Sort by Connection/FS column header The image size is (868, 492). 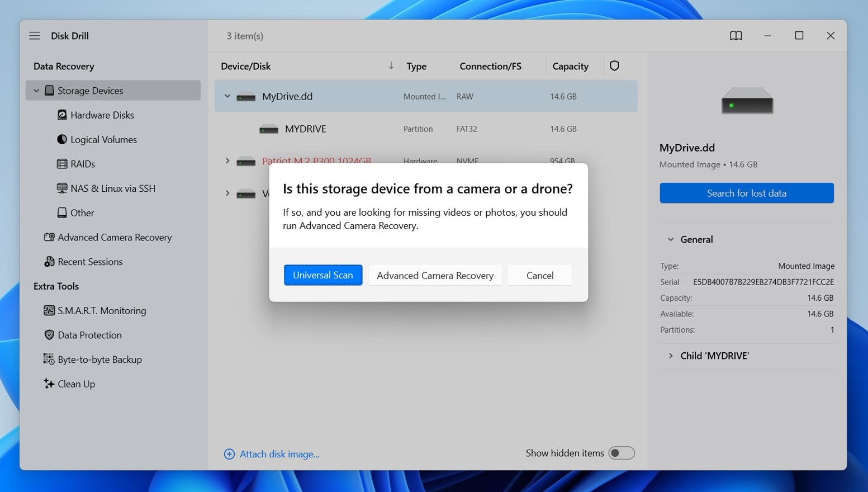coord(490,66)
